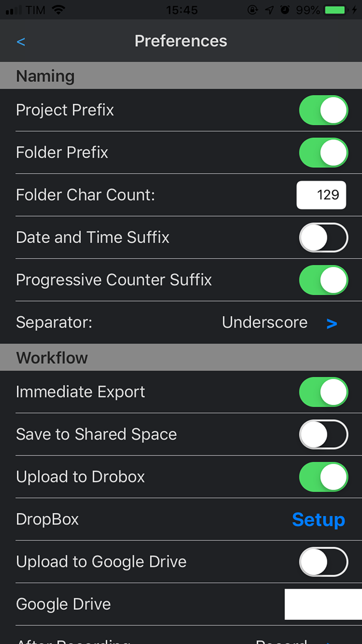362x644 pixels.
Task: Turn off Folder Prefix switch
Action: pyautogui.click(x=323, y=153)
